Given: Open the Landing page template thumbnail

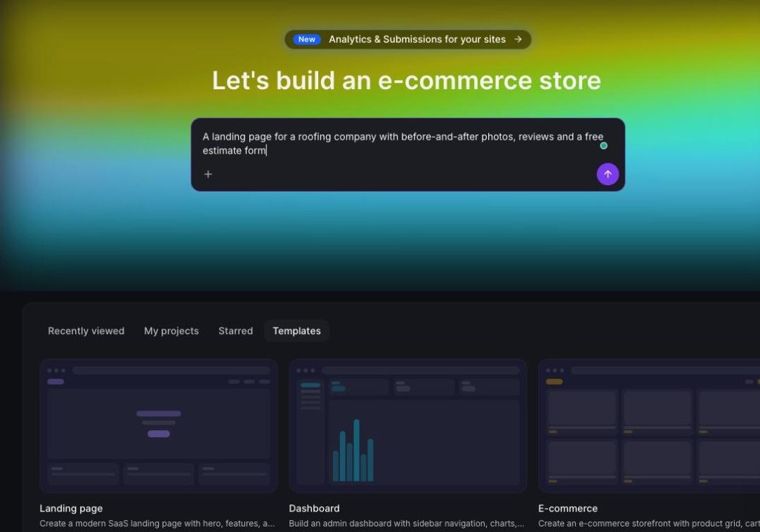Looking at the screenshot, I should [x=159, y=426].
